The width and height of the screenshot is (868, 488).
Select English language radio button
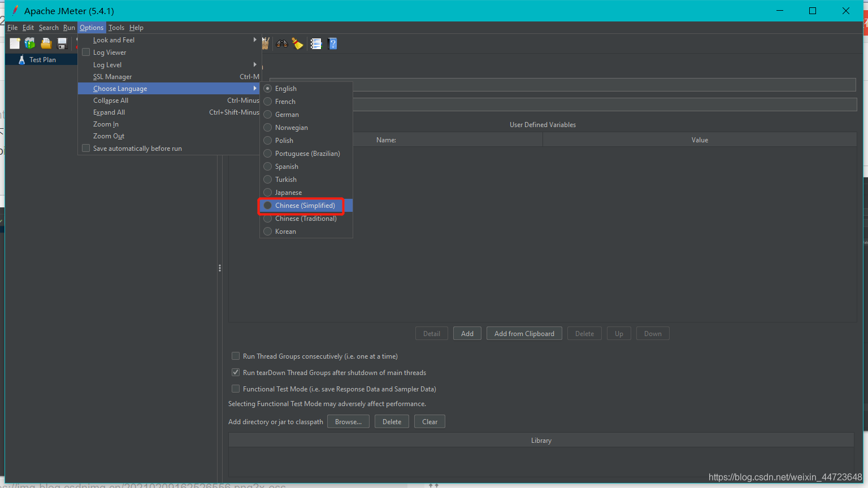(268, 89)
